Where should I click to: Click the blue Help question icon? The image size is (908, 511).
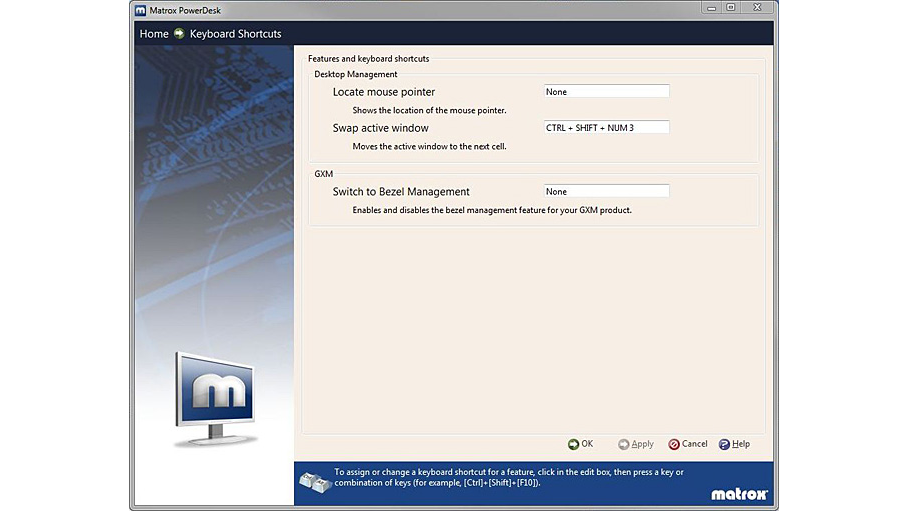click(x=724, y=444)
